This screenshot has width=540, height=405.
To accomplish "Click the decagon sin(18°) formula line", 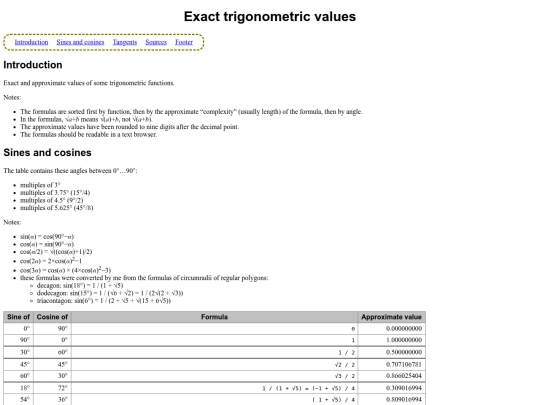I will tap(80, 285).
